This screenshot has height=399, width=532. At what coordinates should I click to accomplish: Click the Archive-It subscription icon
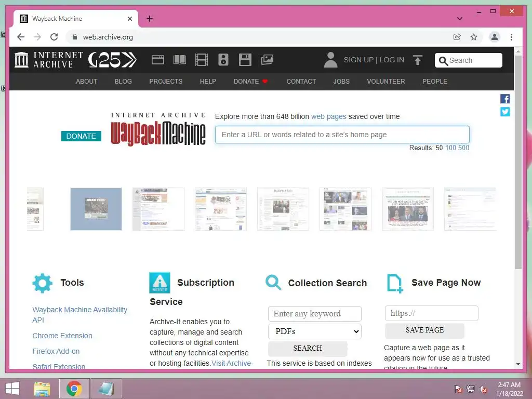pos(159,283)
